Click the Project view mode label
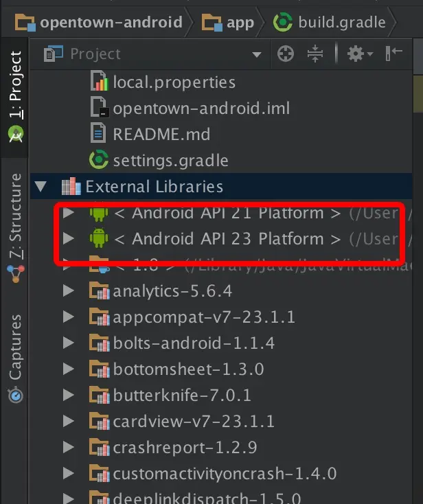423x504 pixels. [x=95, y=54]
